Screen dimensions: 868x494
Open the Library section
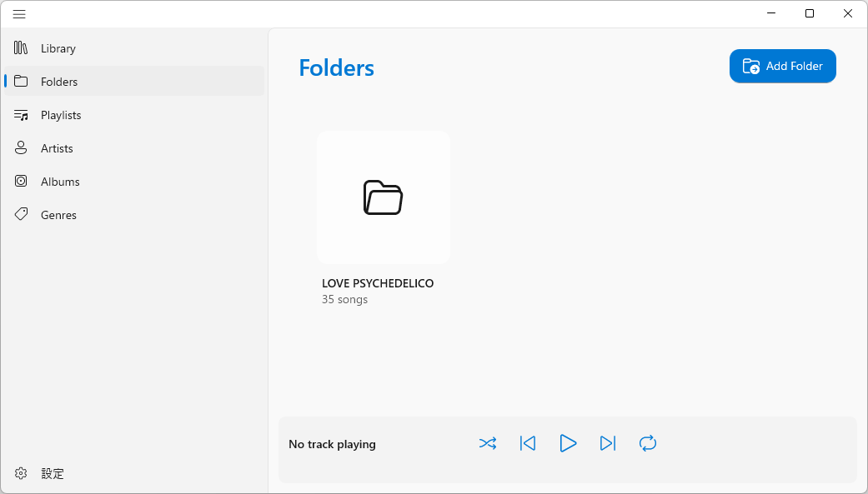58,48
